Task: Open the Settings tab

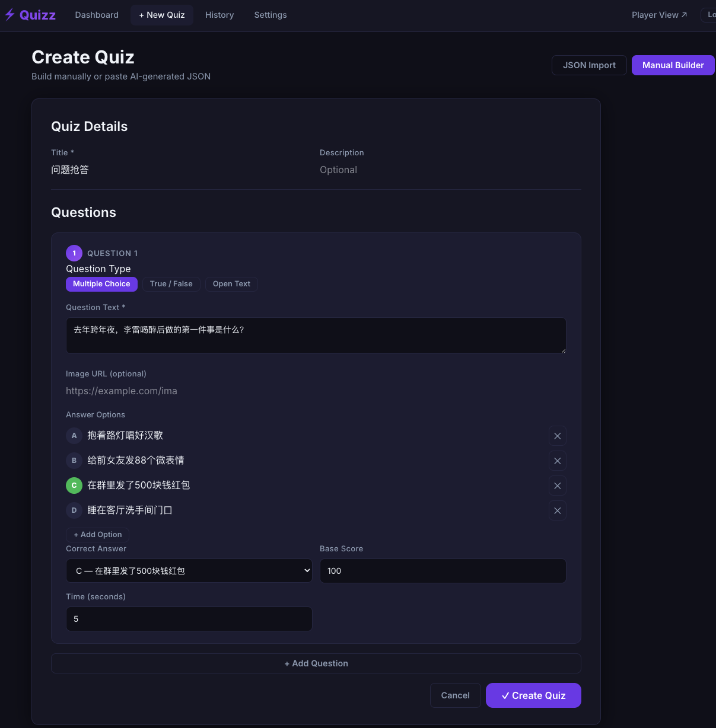Action: tap(271, 15)
